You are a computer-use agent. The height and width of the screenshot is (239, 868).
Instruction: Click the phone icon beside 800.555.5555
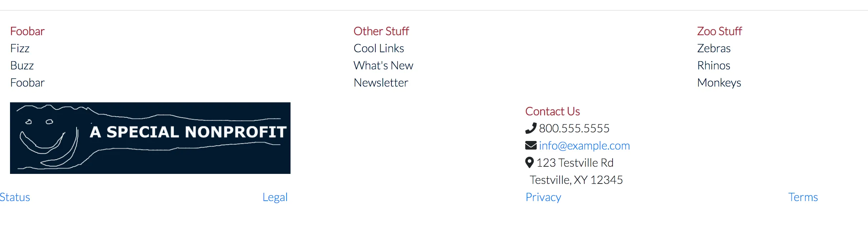[x=531, y=128]
